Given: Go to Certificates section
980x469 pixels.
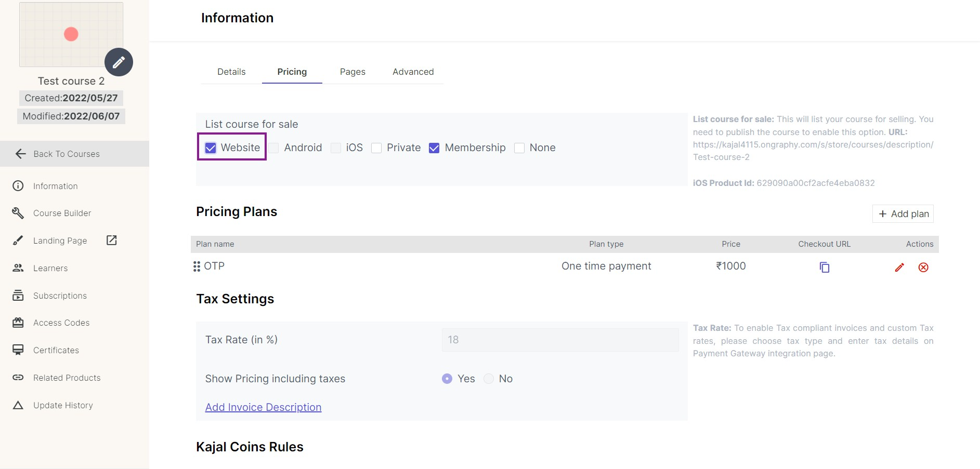Looking at the screenshot, I should [x=56, y=350].
